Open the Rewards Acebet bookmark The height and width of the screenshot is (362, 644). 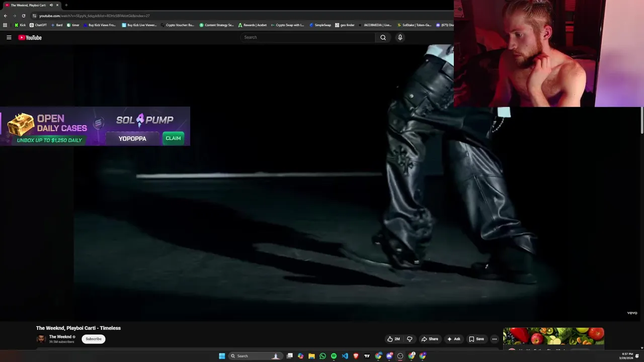[x=253, y=25]
